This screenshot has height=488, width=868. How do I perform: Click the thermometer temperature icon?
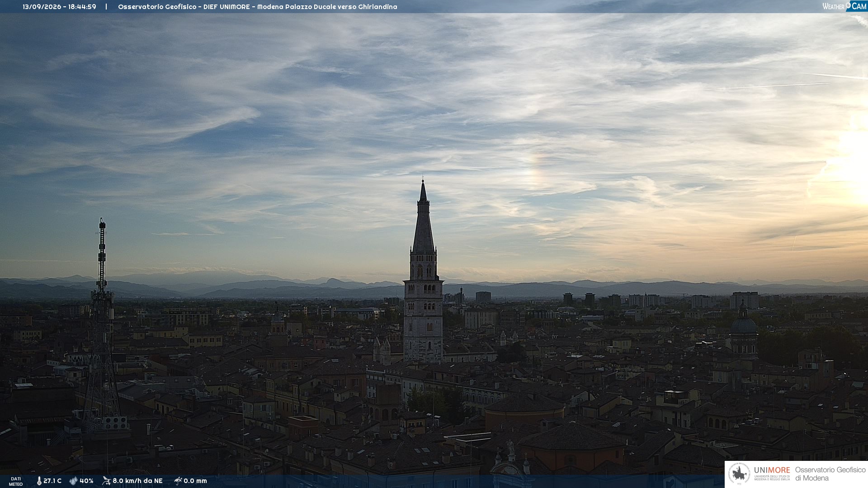point(39,481)
